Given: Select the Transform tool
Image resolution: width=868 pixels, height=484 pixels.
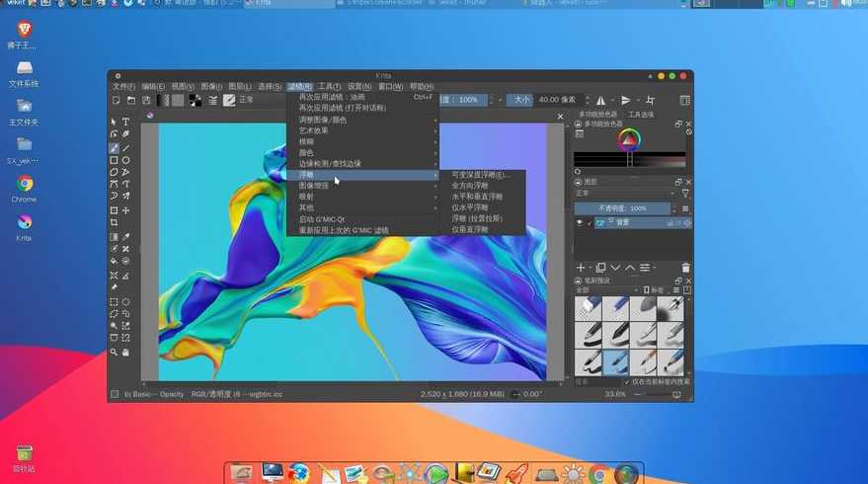Looking at the screenshot, I should [114, 210].
